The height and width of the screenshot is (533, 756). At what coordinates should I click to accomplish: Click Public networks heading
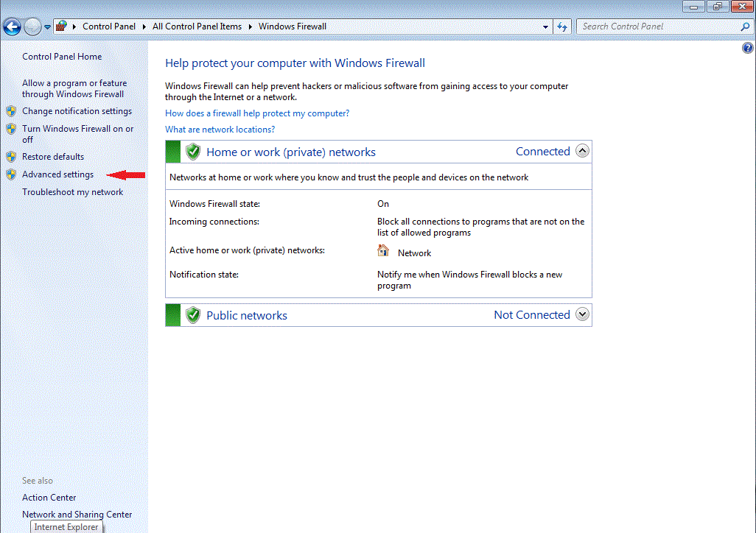click(246, 316)
